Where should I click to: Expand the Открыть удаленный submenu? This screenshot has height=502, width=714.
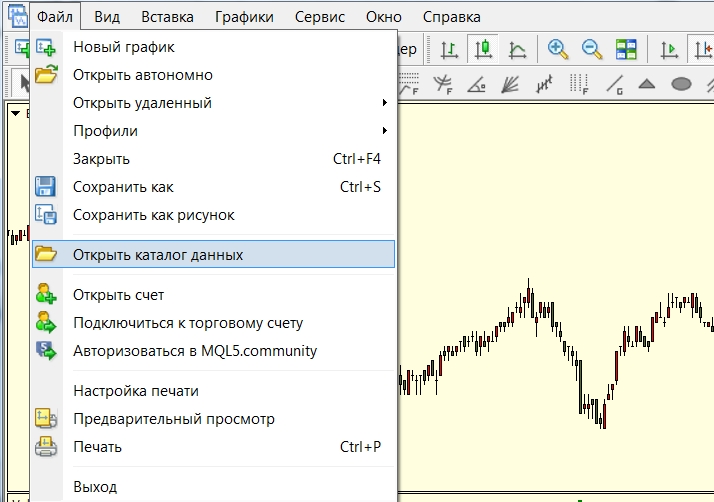click(x=385, y=102)
